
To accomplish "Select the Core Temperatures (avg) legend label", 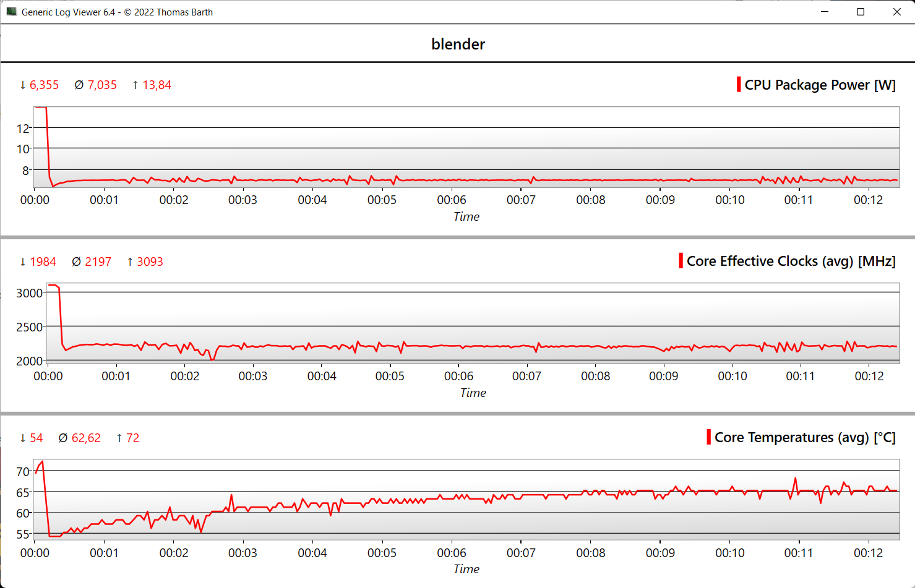I will (x=805, y=437).
